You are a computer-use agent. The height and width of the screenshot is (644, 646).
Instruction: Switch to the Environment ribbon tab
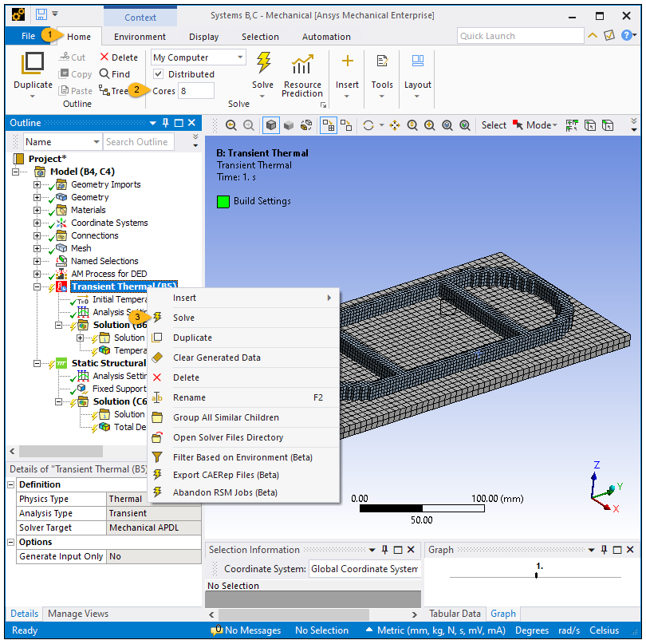pos(140,37)
